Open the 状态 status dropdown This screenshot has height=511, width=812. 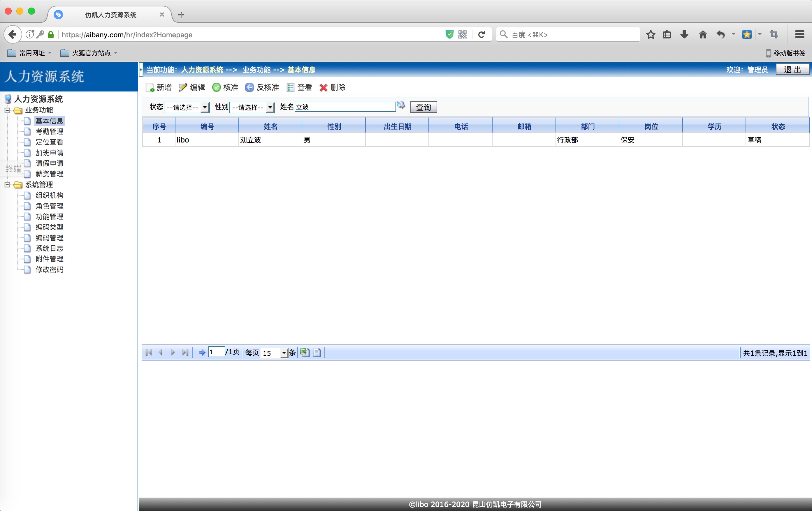tap(187, 108)
